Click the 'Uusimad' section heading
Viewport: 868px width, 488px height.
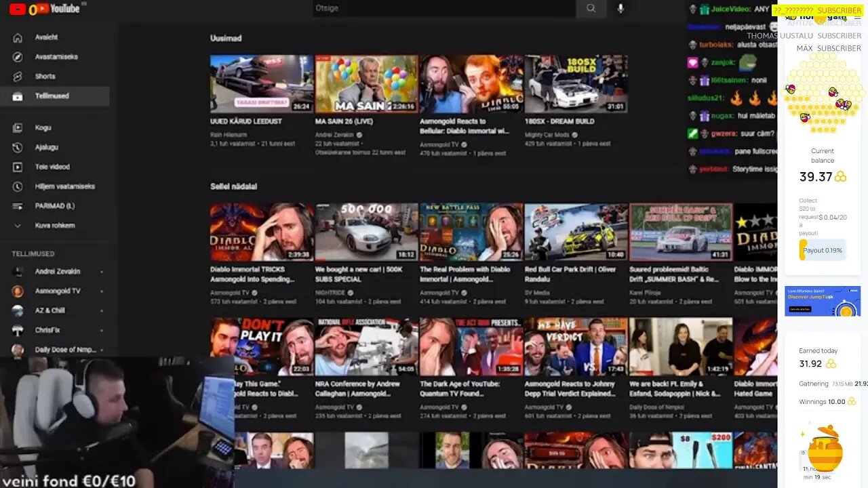coord(226,39)
